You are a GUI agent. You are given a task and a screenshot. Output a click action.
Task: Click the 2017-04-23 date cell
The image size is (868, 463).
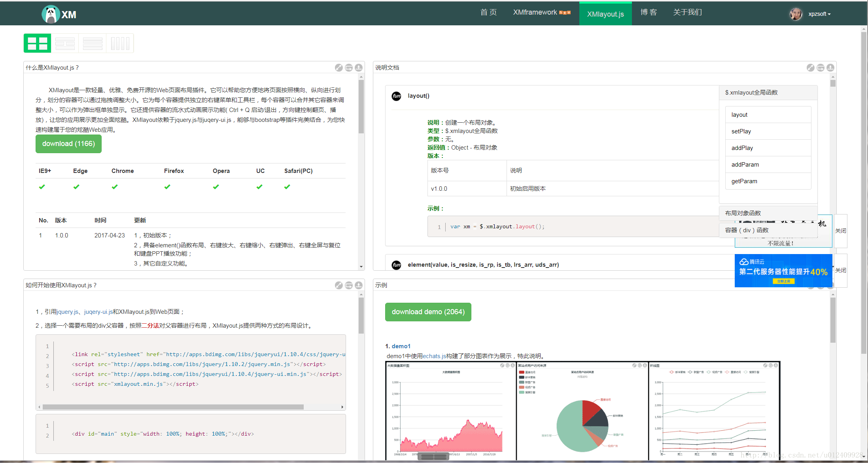point(110,235)
